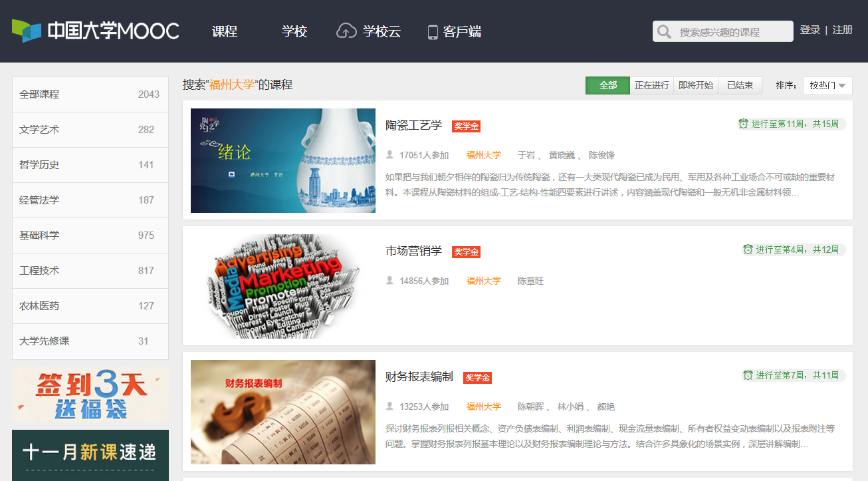868x481 pixels.
Task: Open the 市场营销学 course title
Action: [413, 251]
